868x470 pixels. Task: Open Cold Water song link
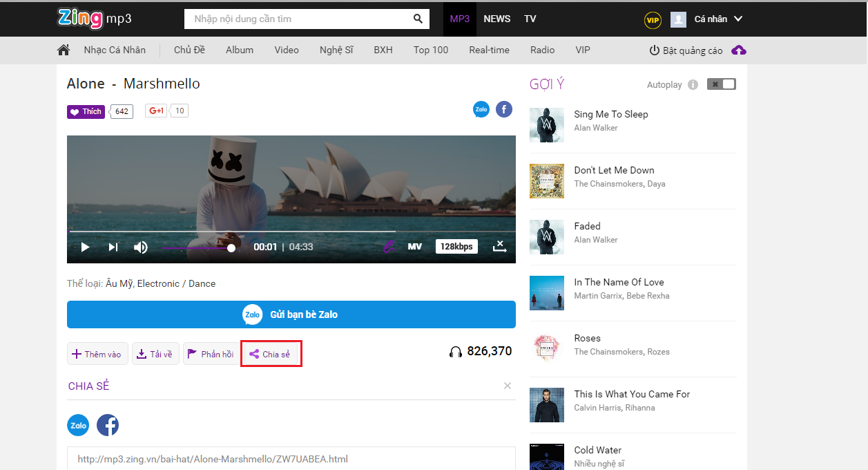coord(598,450)
